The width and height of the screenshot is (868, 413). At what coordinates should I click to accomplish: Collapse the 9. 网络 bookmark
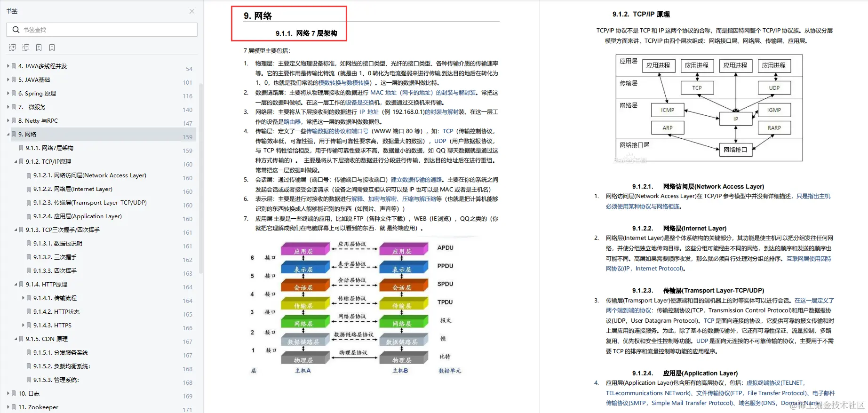click(x=8, y=134)
